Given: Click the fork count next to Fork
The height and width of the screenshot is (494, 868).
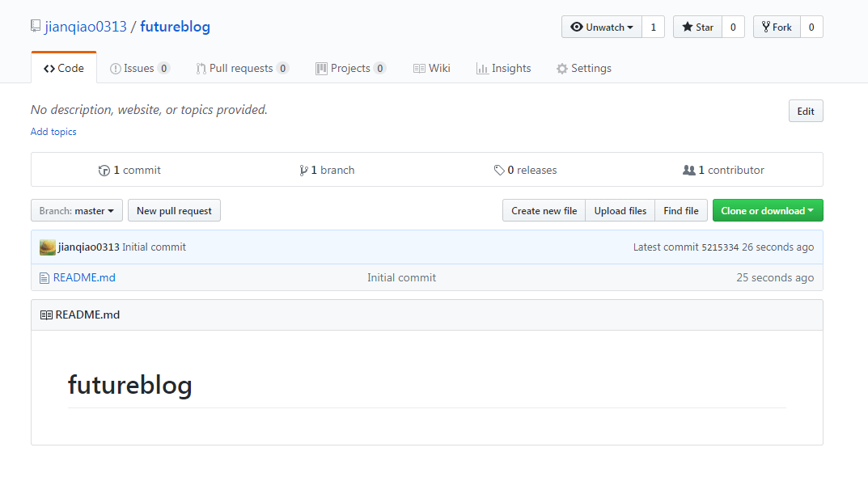Looking at the screenshot, I should tap(811, 27).
